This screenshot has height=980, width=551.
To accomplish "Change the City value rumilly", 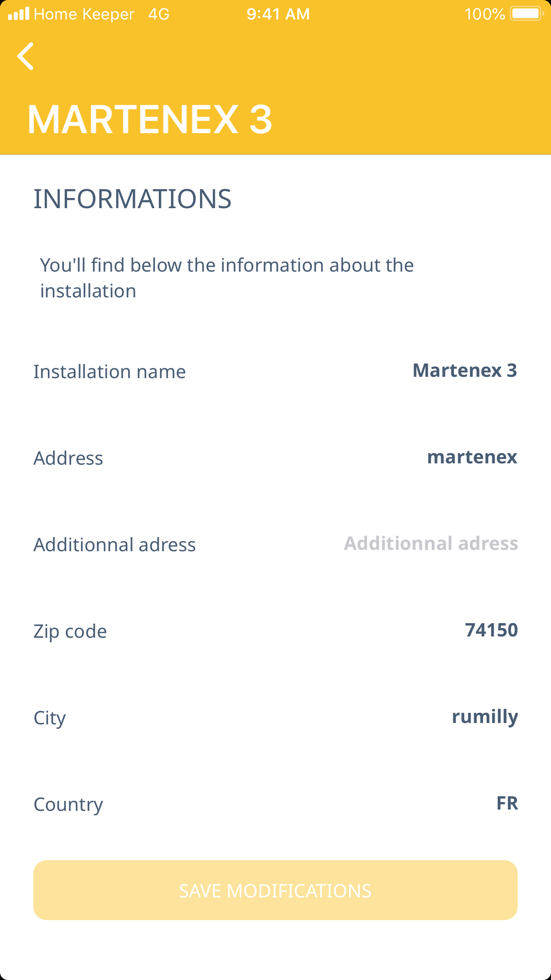I will pos(484,717).
